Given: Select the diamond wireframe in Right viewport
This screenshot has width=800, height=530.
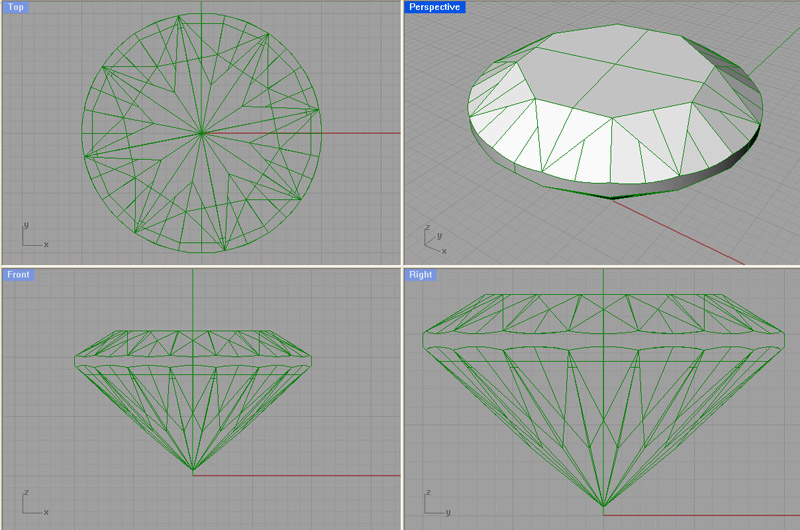Looking at the screenshot, I should click(x=604, y=400).
